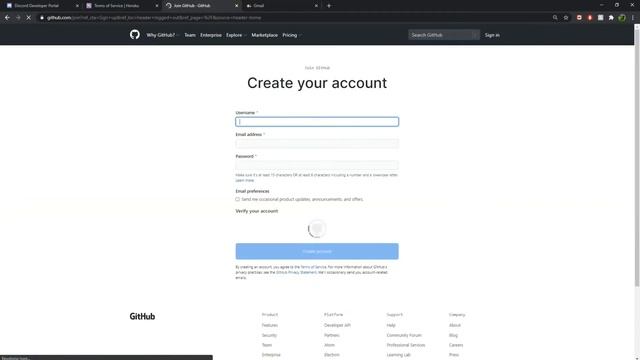Focus the Password input field
The width and height of the screenshot is (640, 360).
(x=317, y=165)
